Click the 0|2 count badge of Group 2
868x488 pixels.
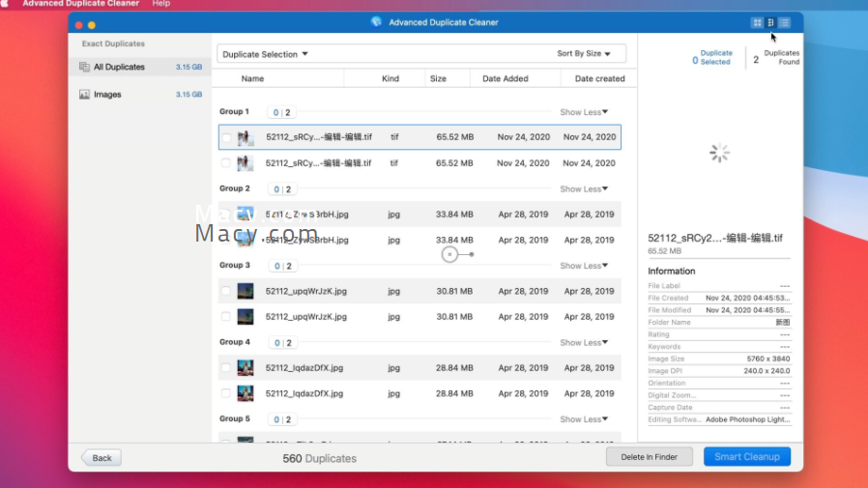[282, 189]
